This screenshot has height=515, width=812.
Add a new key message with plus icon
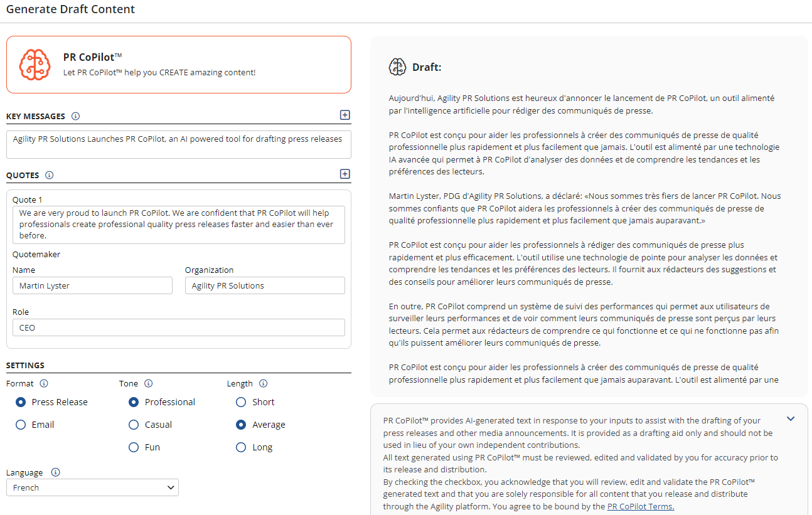click(x=345, y=115)
